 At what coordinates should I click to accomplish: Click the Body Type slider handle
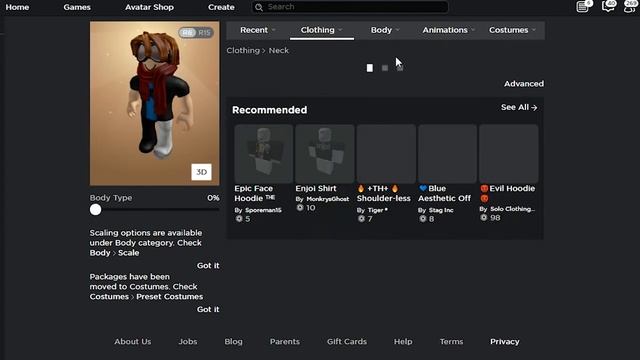coord(96,209)
